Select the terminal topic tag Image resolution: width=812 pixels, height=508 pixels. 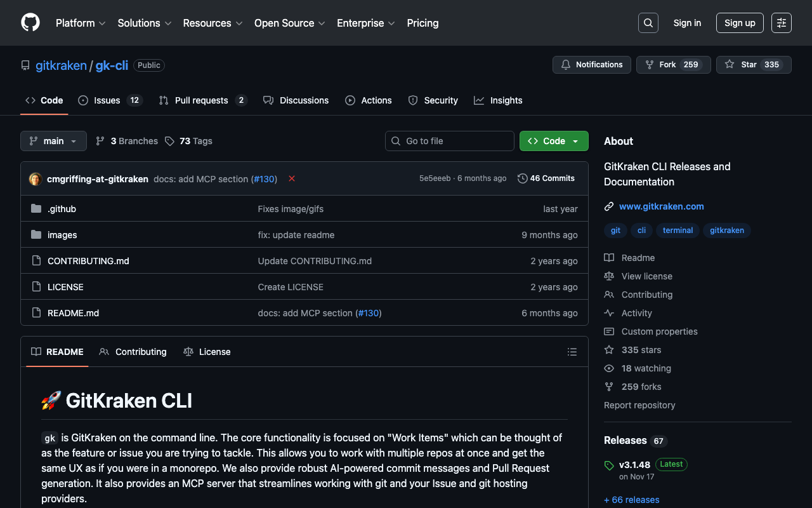pos(678,231)
